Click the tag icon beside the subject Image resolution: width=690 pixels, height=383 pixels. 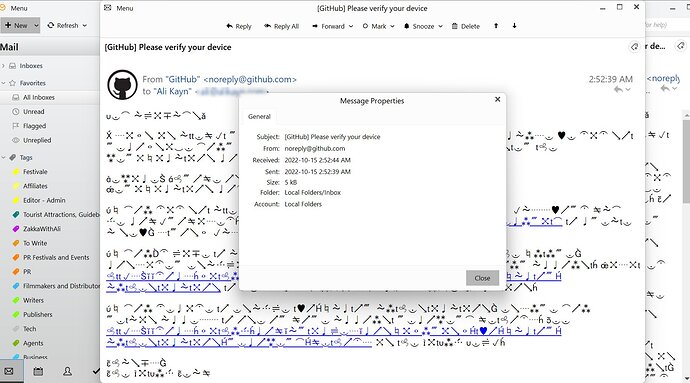[x=634, y=47]
